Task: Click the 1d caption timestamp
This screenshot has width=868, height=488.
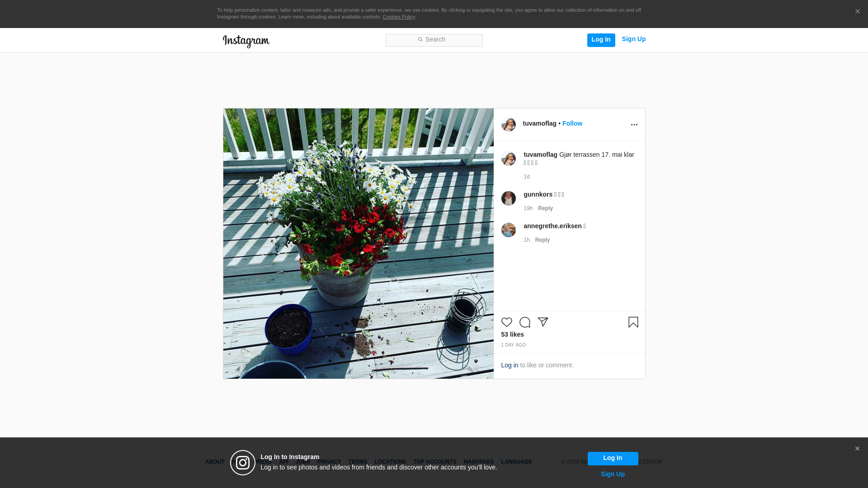Action: [x=527, y=177]
